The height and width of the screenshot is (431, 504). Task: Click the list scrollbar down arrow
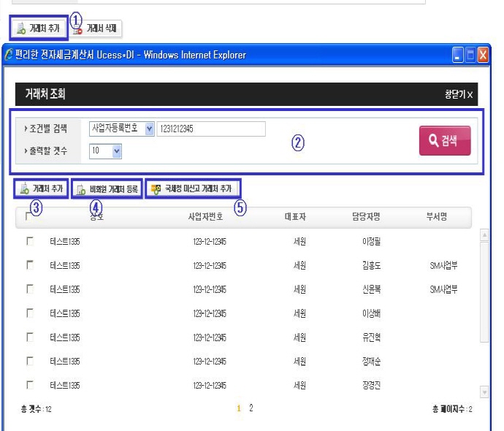click(x=484, y=392)
